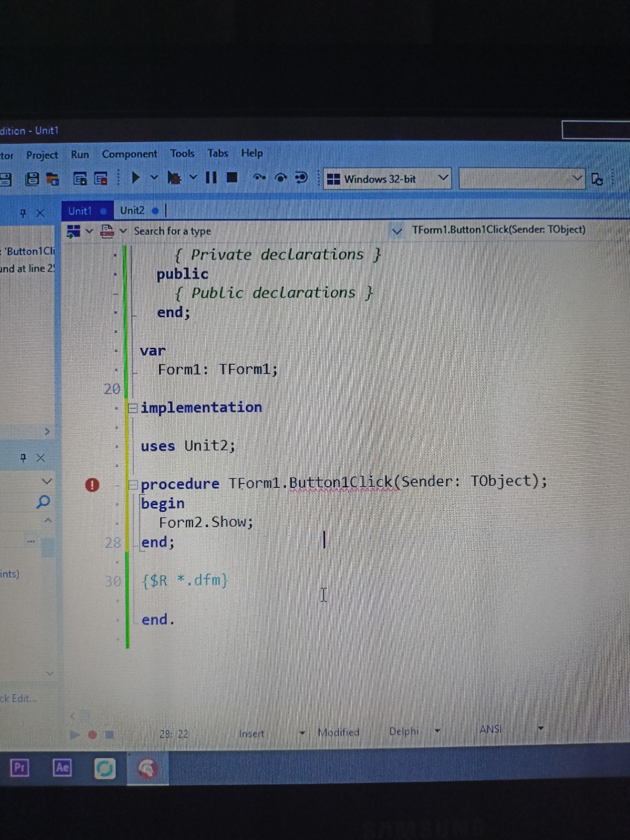Screen dimensions: 630x840
Task: Open the Delphi language dropdown in status bar
Action: coord(437,731)
